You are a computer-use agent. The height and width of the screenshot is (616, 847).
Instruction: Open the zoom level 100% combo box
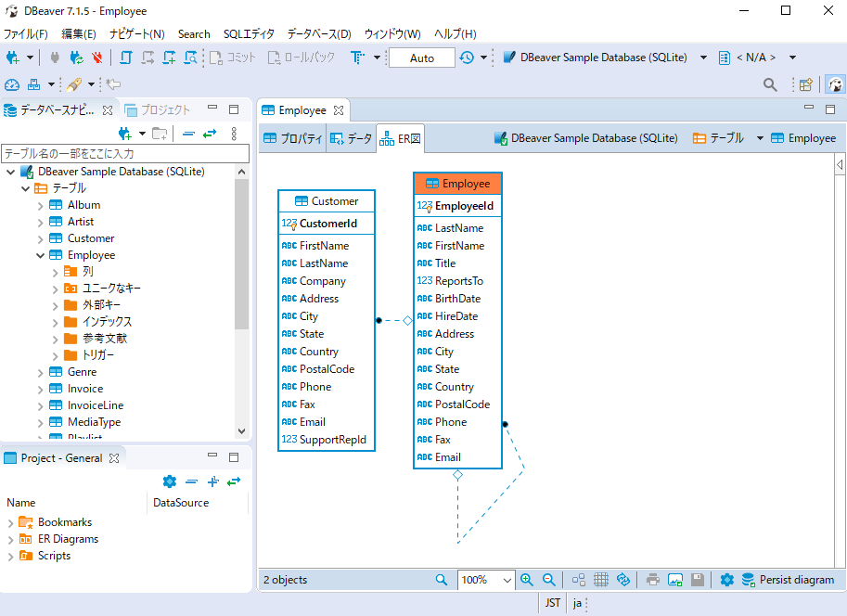[485, 580]
